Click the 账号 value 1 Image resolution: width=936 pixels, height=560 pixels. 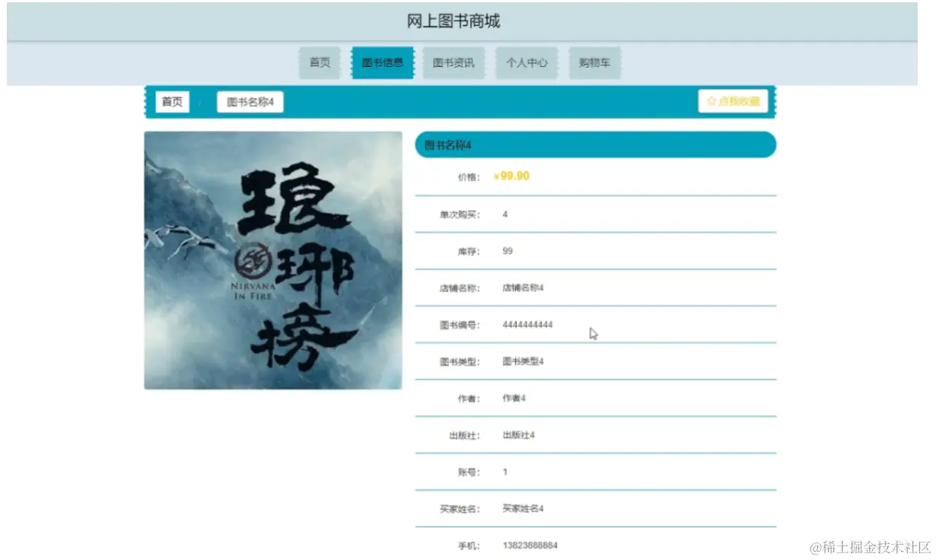tap(505, 472)
